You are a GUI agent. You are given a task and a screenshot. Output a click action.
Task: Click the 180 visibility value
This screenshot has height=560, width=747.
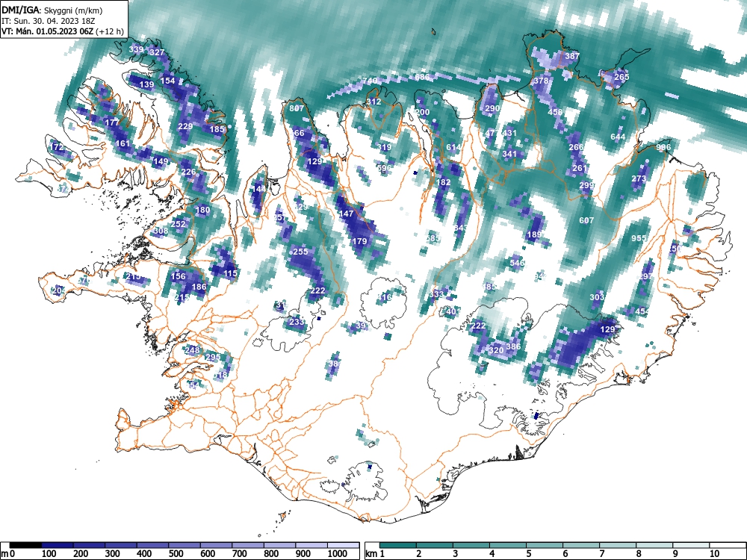[x=202, y=210]
